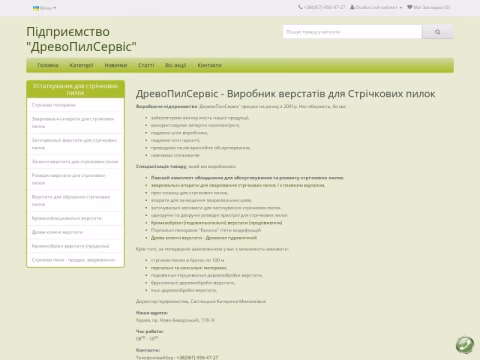Screen dimensions: 480x360
Task: Open Верстати для обробки стрічкових пилок category
Action: coord(75,201)
